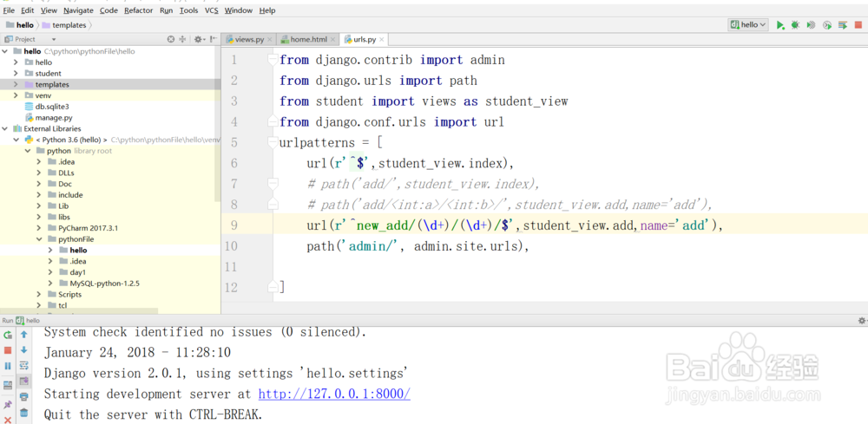Click scroll from source icon in Project panel

click(171, 39)
